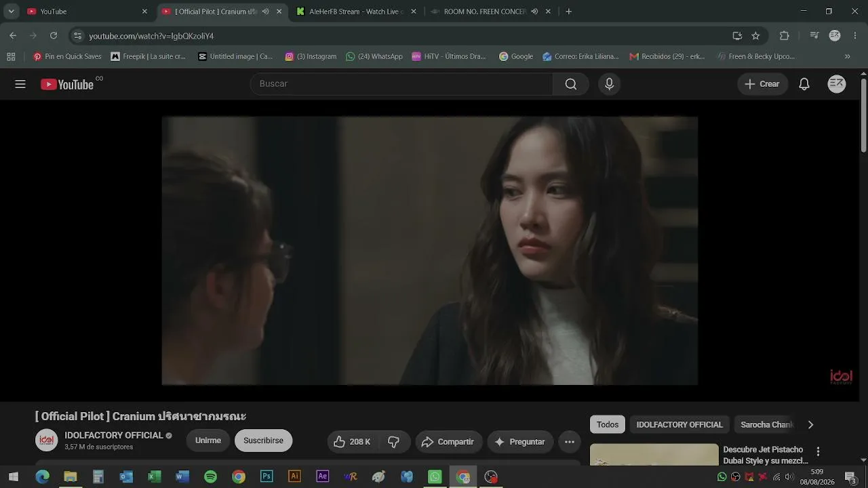This screenshot has height=488, width=868.
Task: Like the video with thumbs up
Action: tap(353, 442)
